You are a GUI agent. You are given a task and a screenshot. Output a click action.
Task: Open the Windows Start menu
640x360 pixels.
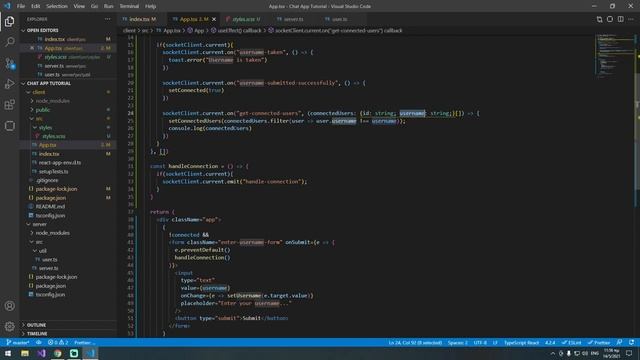[x=8, y=353]
